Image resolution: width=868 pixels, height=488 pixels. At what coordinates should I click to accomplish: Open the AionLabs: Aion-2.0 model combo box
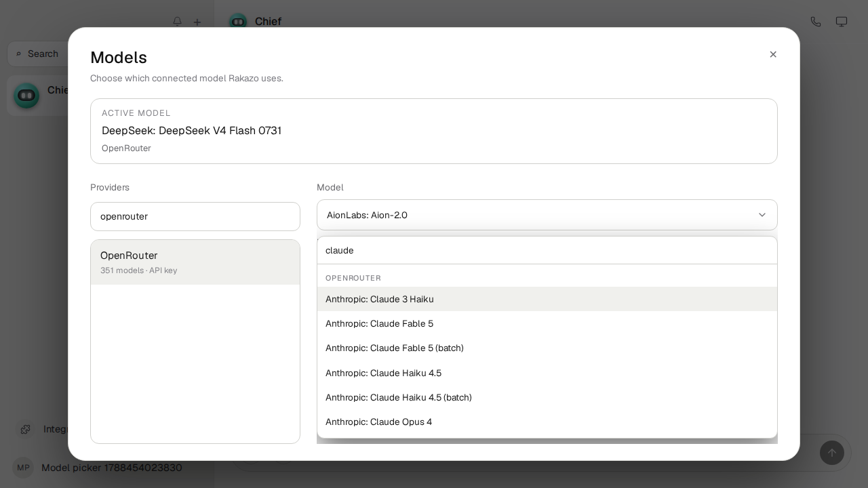click(547, 215)
